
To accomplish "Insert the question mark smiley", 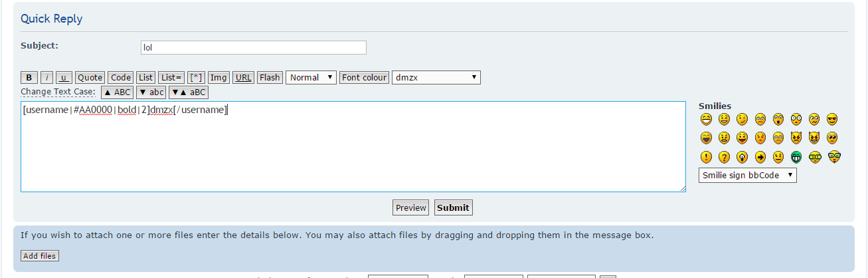I will point(725,158).
